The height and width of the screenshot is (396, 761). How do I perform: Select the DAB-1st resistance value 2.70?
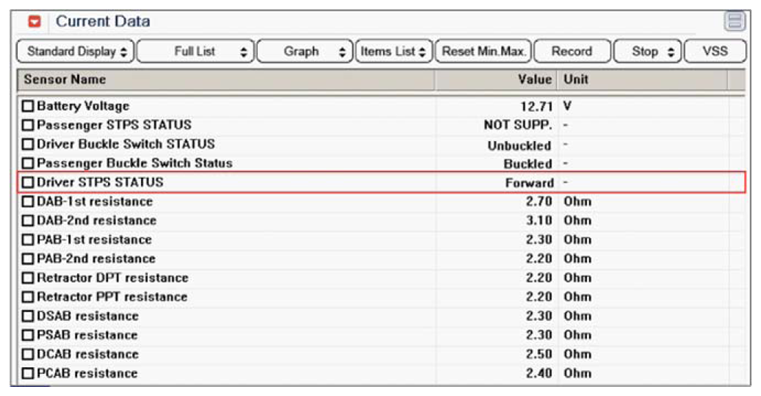pyautogui.click(x=539, y=201)
